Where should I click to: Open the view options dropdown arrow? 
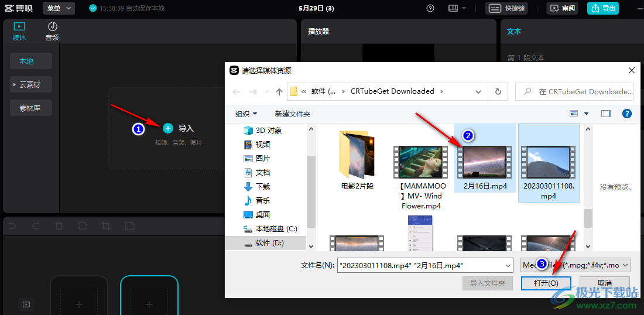(x=587, y=114)
